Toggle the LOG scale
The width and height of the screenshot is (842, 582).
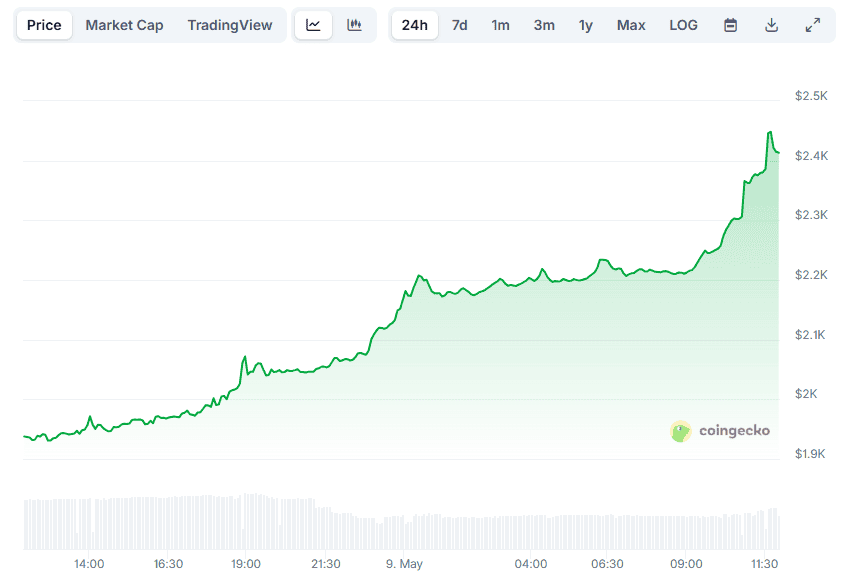pos(683,25)
